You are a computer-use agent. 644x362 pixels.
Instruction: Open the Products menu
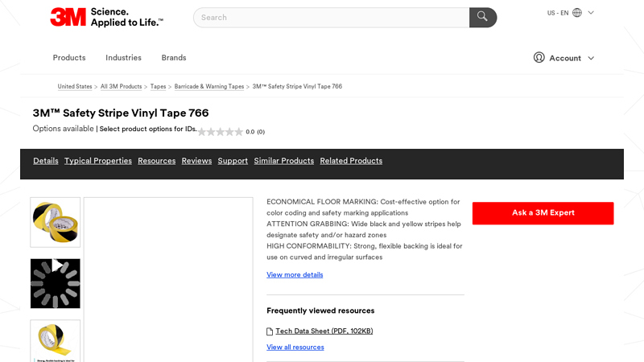pyautogui.click(x=69, y=57)
